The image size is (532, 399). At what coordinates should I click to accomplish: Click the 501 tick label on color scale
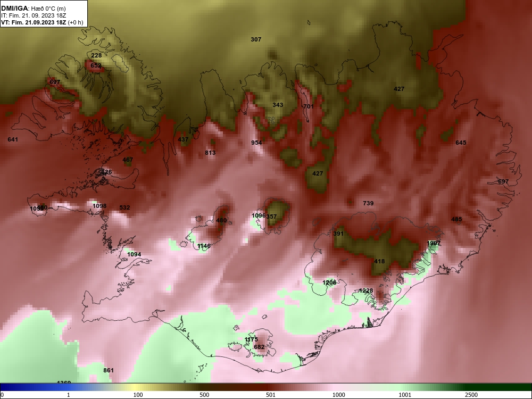[x=271, y=395]
